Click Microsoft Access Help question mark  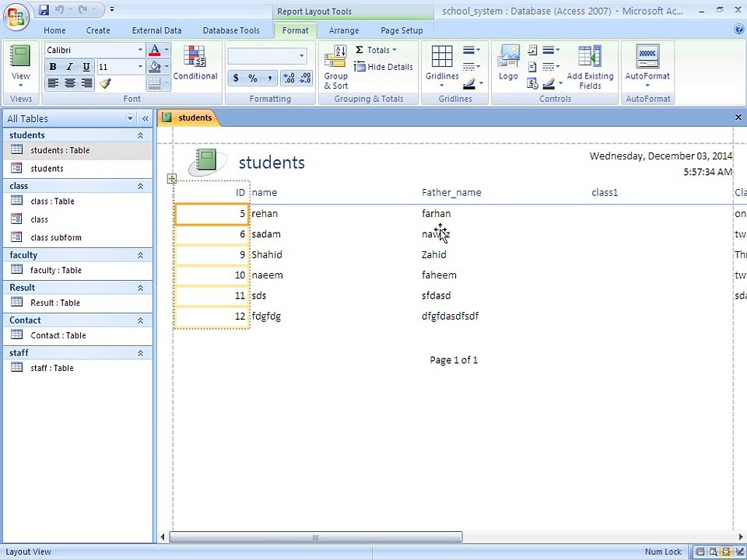point(739,30)
